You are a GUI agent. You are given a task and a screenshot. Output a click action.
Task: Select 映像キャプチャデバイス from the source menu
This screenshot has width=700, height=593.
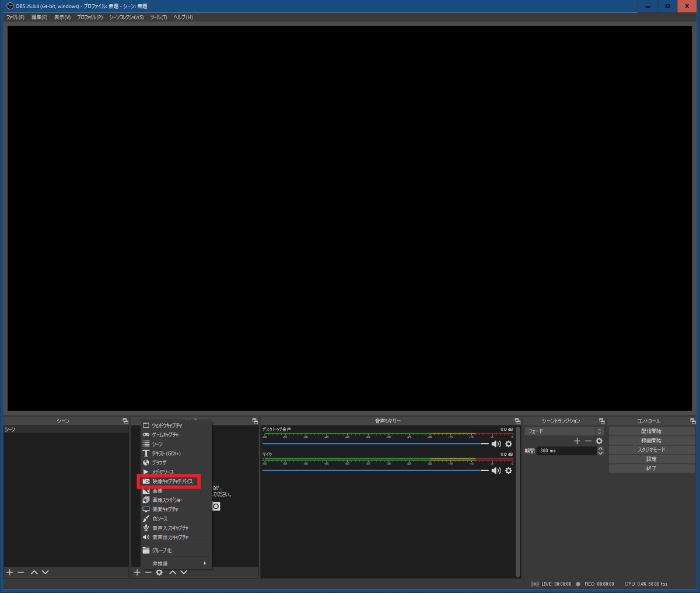(176, 482)
